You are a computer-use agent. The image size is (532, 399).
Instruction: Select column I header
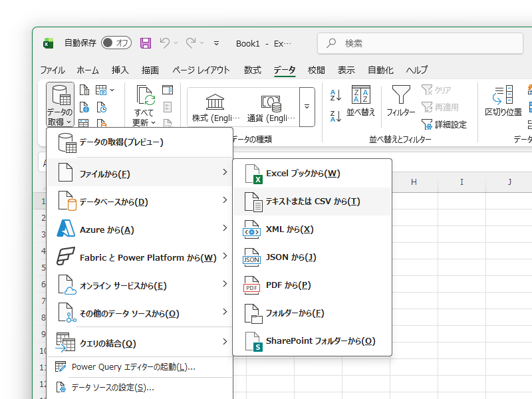pos(462,182)
